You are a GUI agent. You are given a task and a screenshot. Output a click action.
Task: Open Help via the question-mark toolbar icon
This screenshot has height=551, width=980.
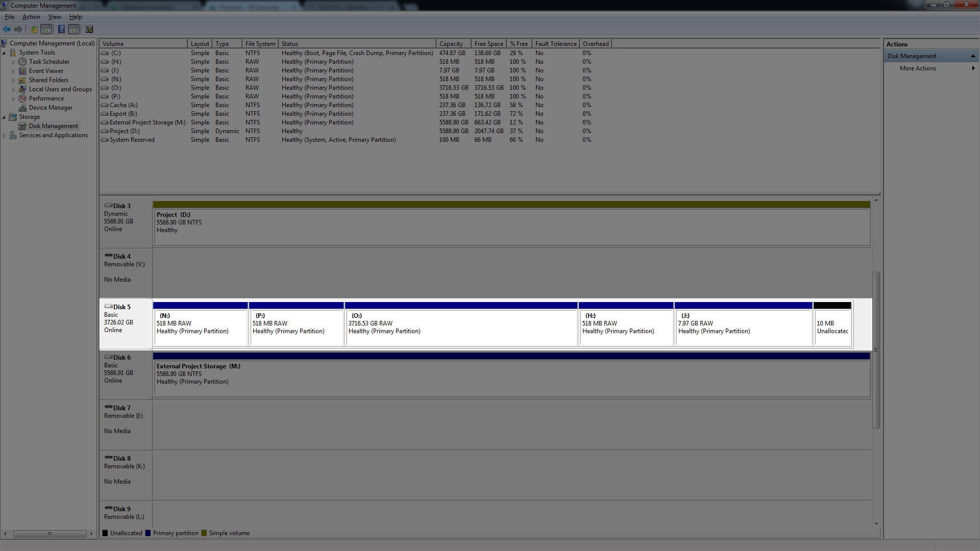tap(61, 29)
